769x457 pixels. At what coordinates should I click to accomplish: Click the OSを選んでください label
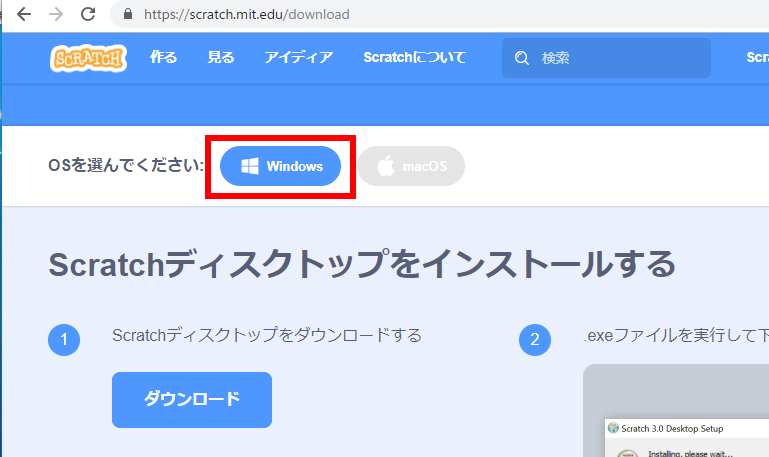point(126,165)
